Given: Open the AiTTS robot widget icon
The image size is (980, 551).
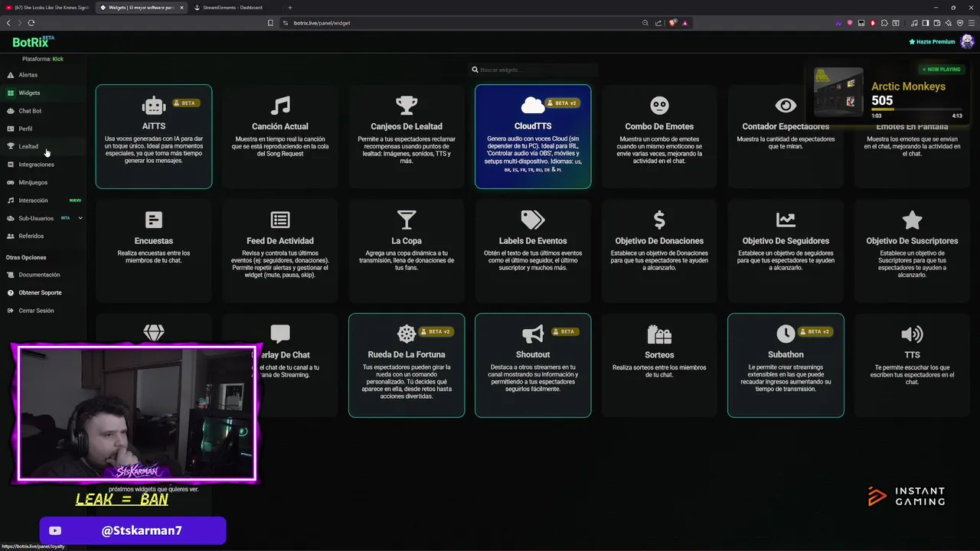Looking at the screenshot, I should (154, 106).
